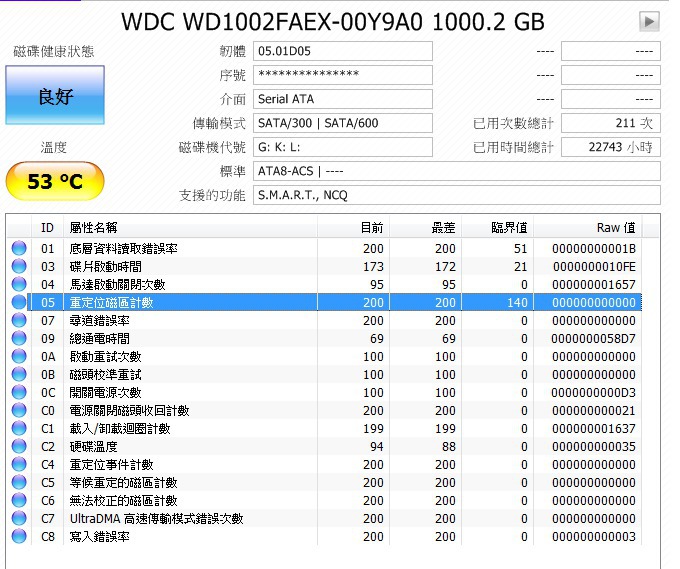Click the status circle for attribute 04

tap(19, 284)
